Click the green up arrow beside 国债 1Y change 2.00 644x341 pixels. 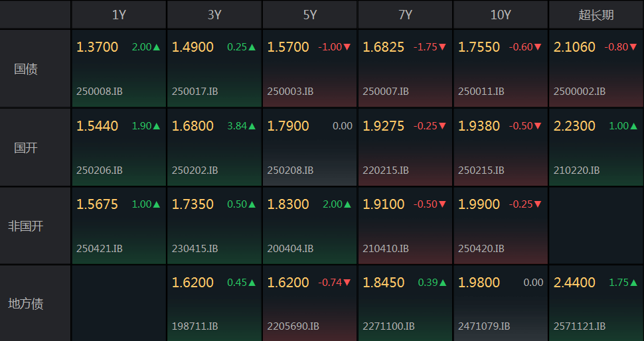coord(157,47)
